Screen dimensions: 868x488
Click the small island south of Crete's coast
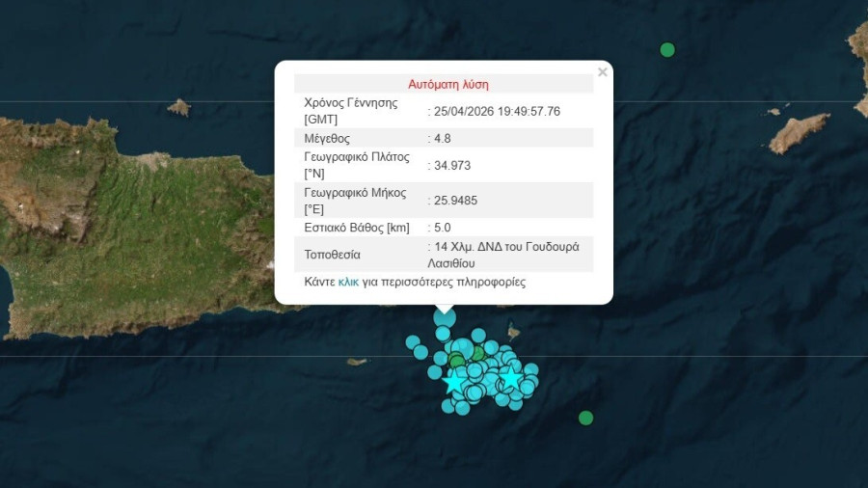357,362
